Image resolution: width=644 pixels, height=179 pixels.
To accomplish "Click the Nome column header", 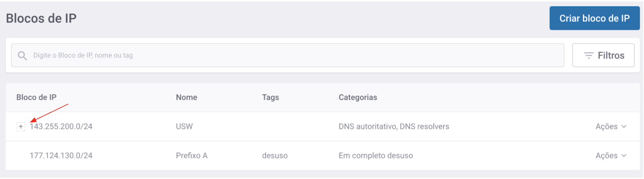I will 186,97.
